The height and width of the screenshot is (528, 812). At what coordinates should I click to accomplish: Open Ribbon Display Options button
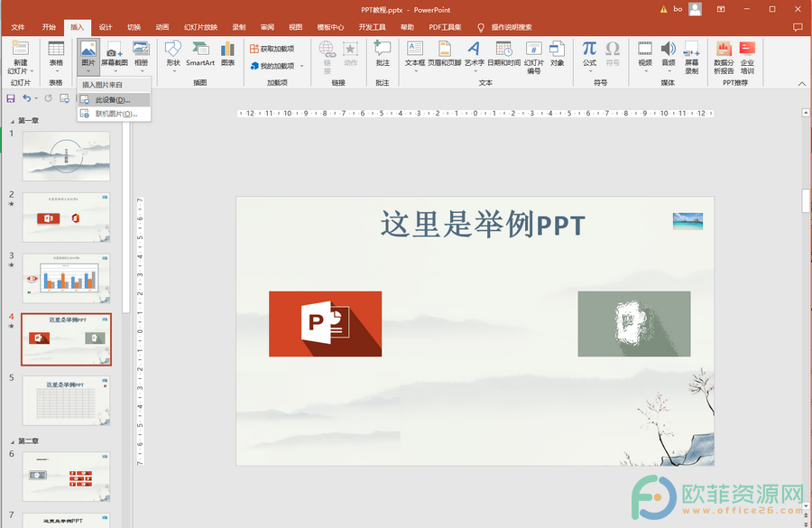721,9
